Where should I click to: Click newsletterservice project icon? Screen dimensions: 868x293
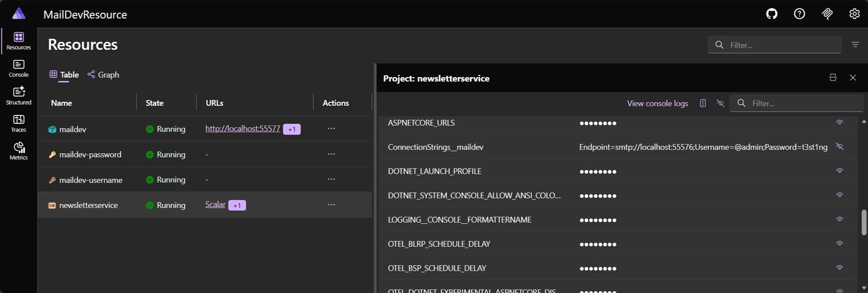pos(52,205)
